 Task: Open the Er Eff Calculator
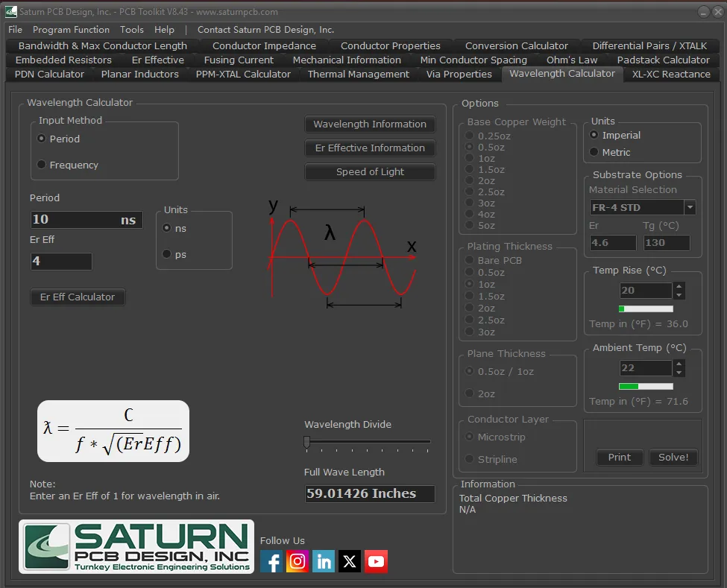tap(78, 297)
